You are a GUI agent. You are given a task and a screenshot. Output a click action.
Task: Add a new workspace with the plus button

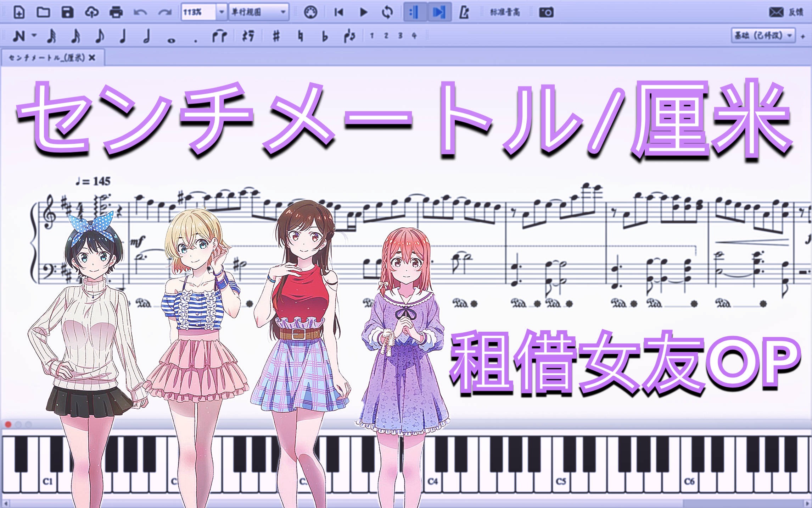tap(803, 36)
